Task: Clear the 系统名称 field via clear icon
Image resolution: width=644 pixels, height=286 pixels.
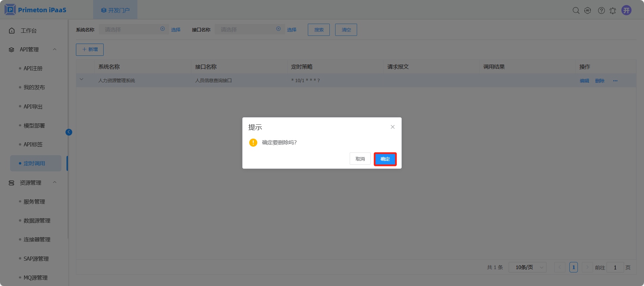Action: pos(162,29)
